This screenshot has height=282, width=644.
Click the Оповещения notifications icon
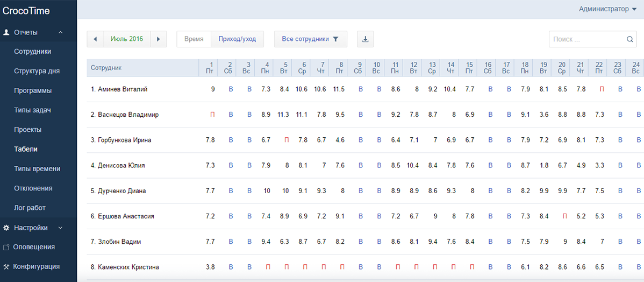(x=6, y=248)
